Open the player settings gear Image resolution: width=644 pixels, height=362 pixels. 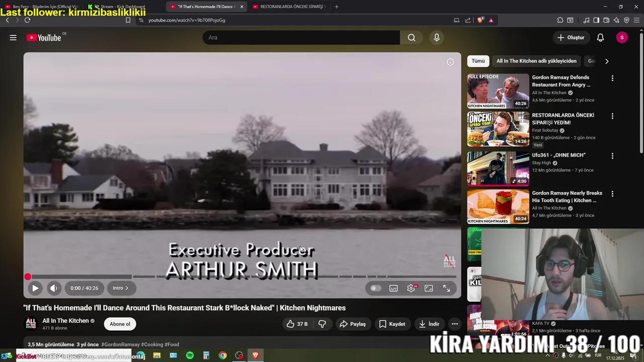[412, 288]
